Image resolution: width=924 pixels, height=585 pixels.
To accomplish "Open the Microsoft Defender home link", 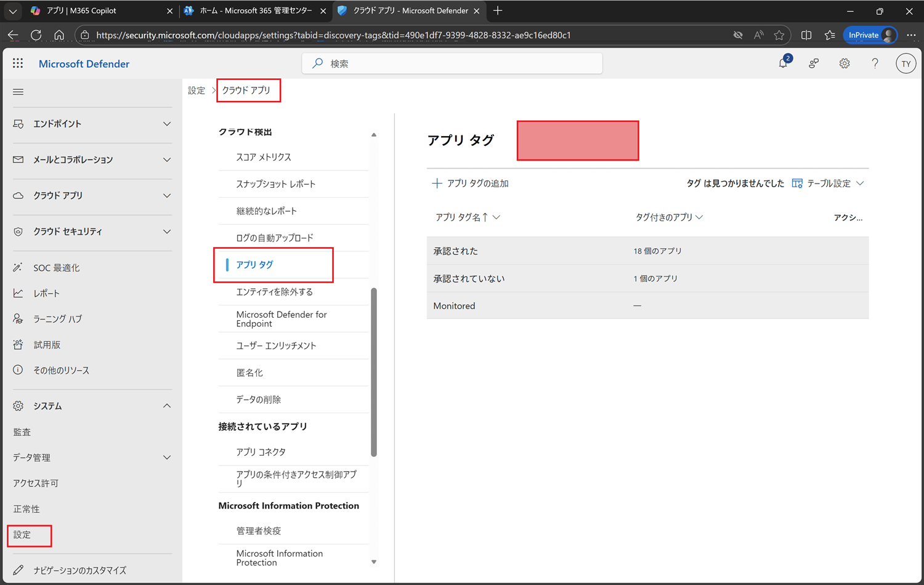I will [84, 64].
